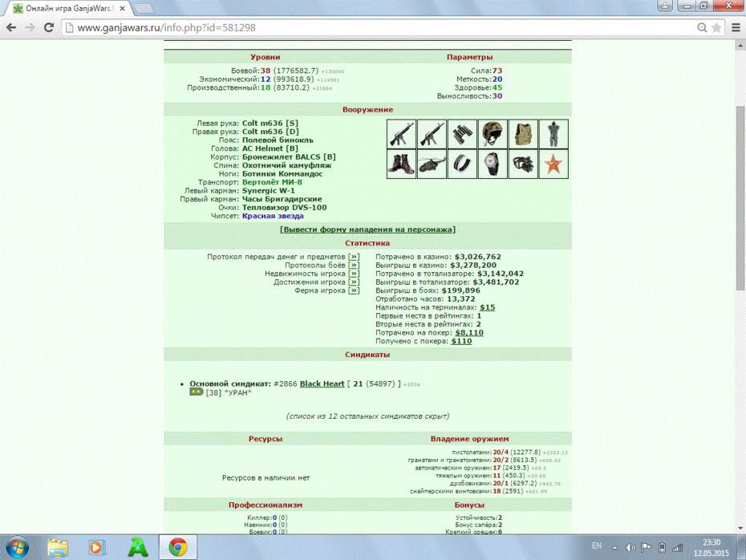Open Windows Start button
The image size is (746, 560).
tap(17, 547)
